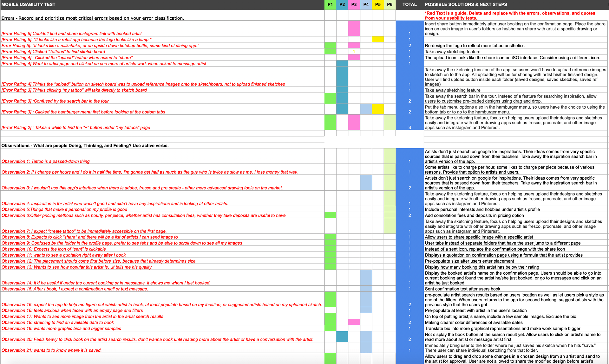
Task: Select error Confused by the search bar
Action: [x=162, y=98]
